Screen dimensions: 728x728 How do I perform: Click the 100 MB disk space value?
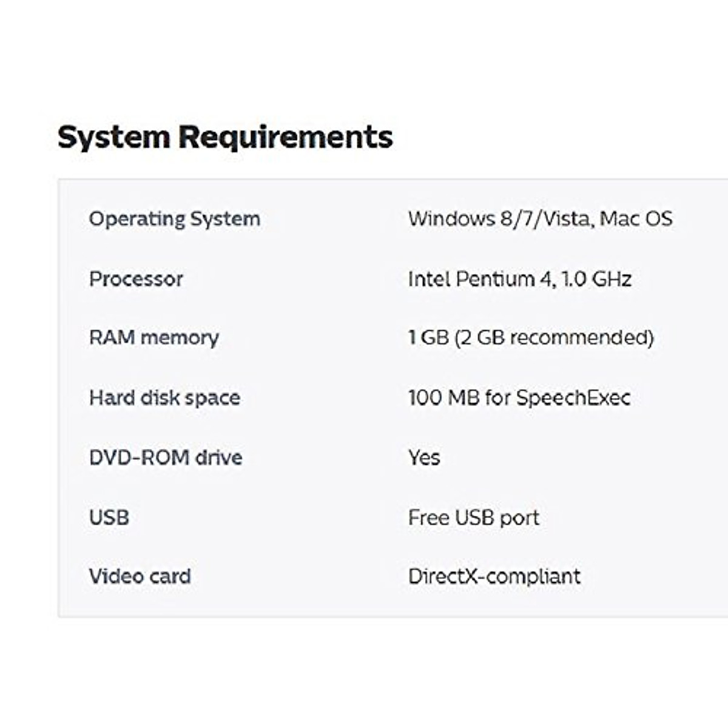click(443, 398)
